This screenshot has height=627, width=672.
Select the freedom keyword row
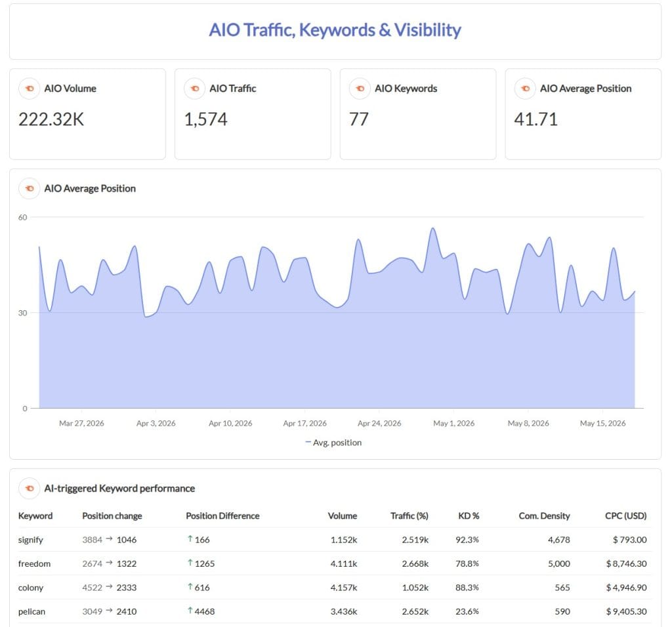coord(334,563)
